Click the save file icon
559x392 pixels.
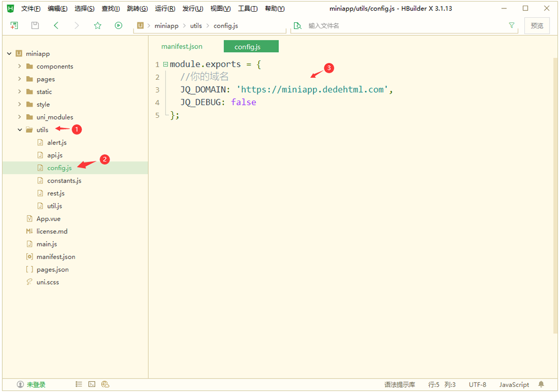[35, 26]
